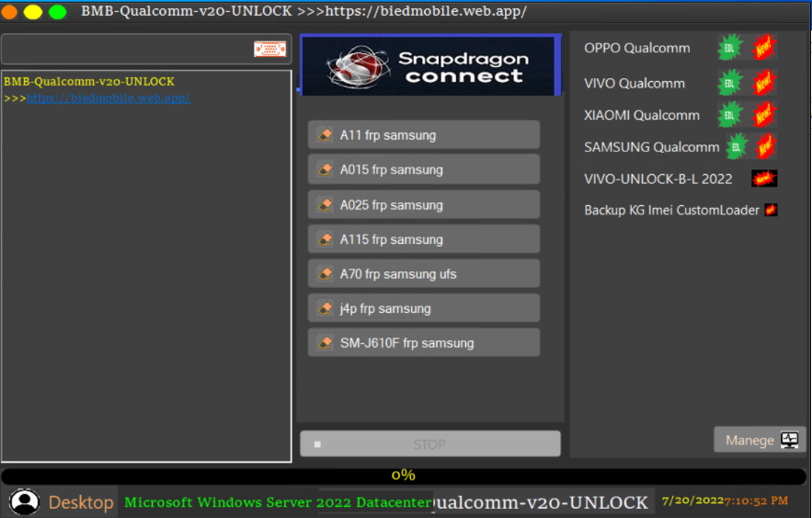
Task: Click the serial port icon in top box
Action: pyautogui.click(x=269, y=49)
